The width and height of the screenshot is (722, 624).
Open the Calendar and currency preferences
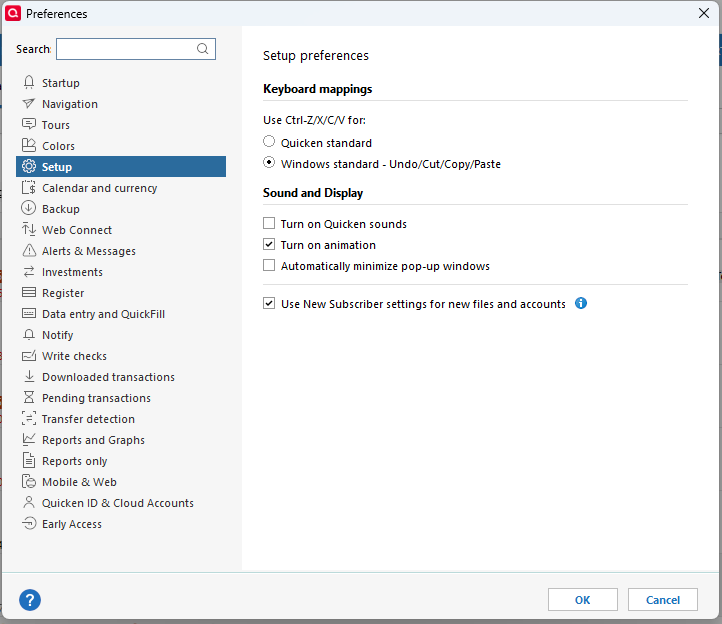[x=99, y=188]
